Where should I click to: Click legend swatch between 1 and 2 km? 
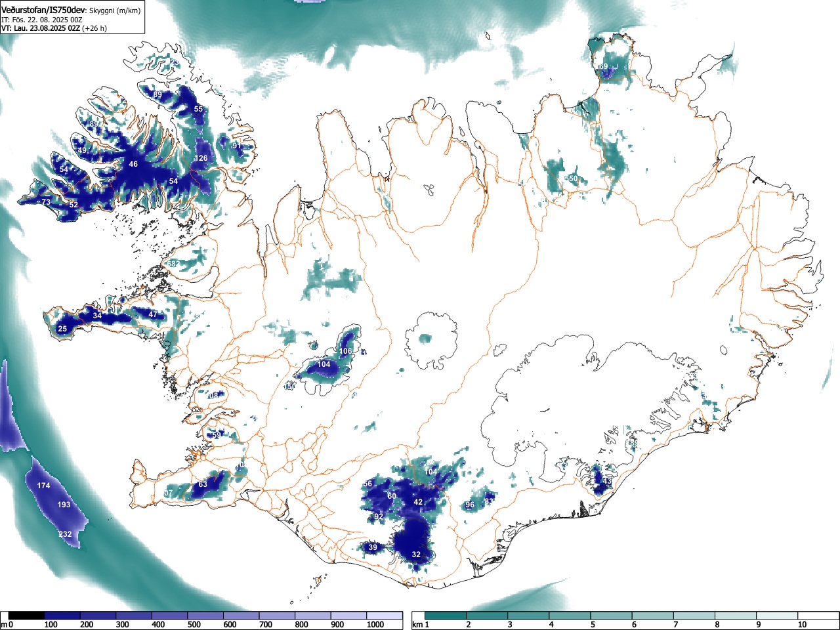click(446, 616)
